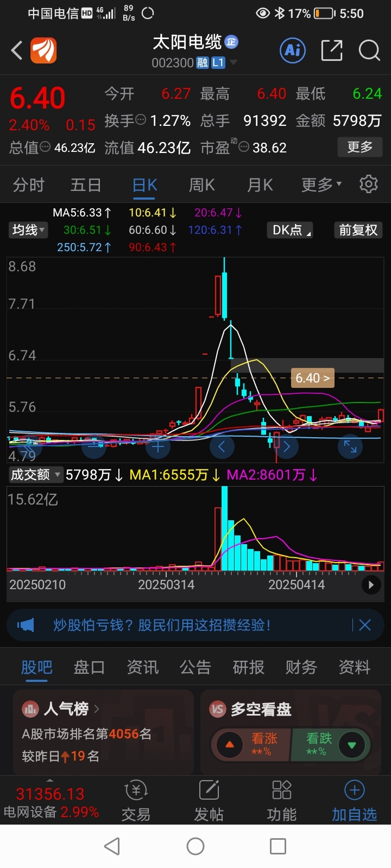Open the orange app logo icon

coord(43,51)
